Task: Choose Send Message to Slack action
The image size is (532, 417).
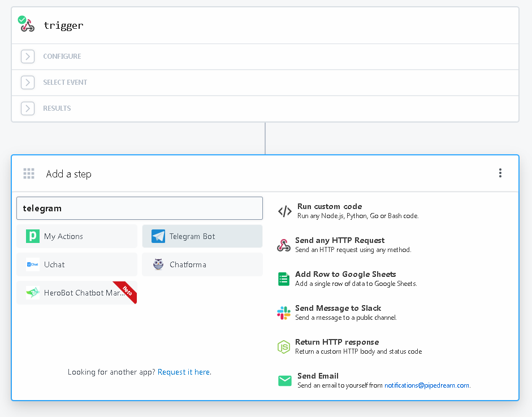Action: [338, 308]
